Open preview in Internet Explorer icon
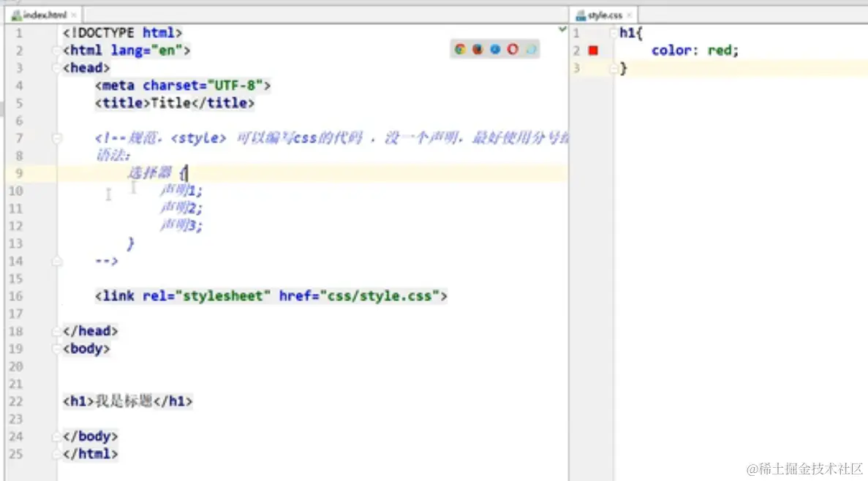Viewport: 868px width, 481px height. click(530, 49)
